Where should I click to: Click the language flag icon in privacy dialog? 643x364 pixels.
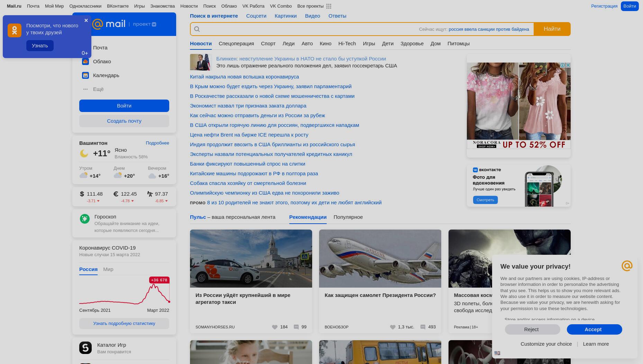pyautogui.click(x=497, y=353)
